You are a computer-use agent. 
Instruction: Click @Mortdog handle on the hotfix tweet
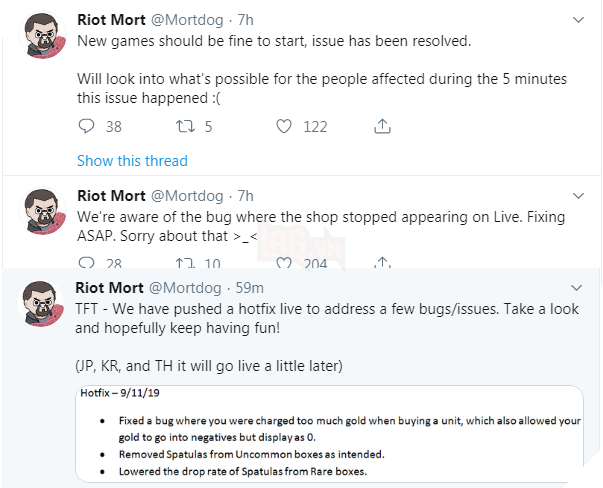point(189,289)
